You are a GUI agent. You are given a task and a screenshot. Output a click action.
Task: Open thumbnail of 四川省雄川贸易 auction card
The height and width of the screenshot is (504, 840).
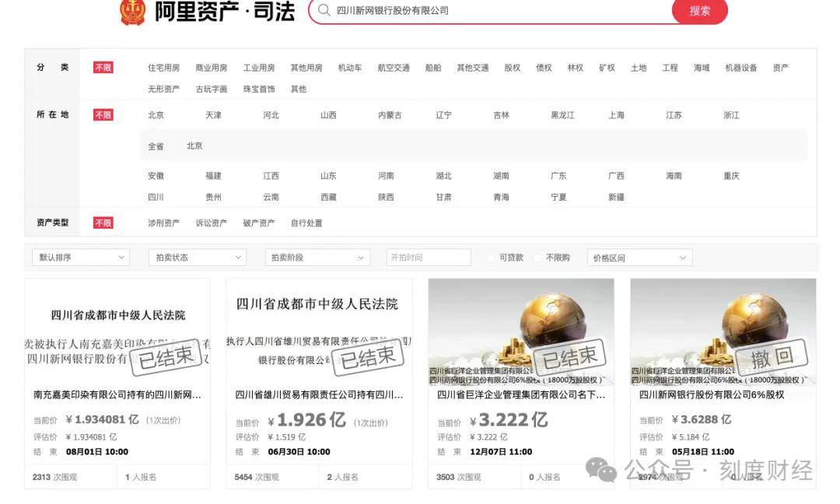(x=320, y=331)
